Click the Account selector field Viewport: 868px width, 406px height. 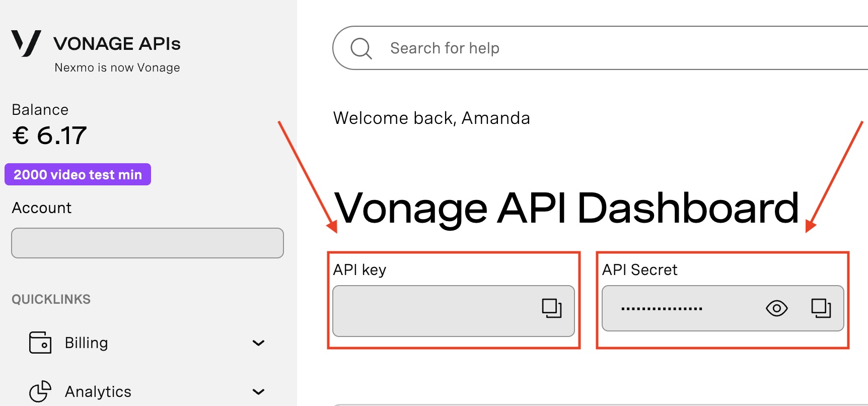148,243
